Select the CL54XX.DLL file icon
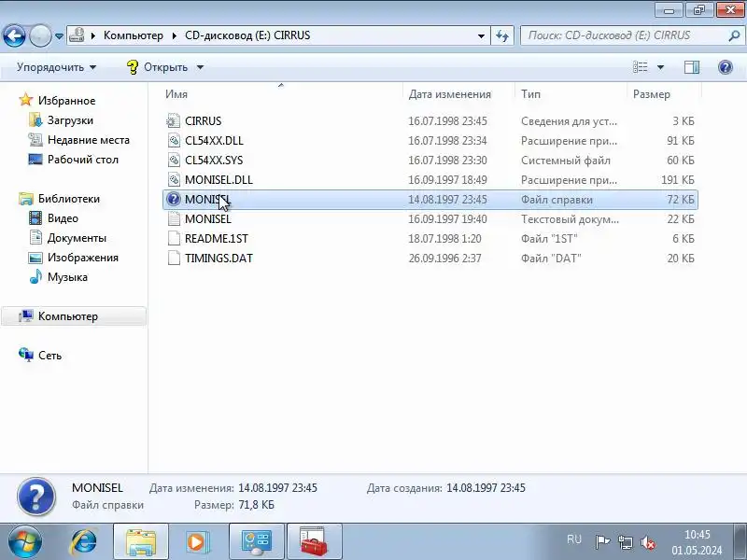This screenshot has width=747, height=560. (x=174, y=141)
